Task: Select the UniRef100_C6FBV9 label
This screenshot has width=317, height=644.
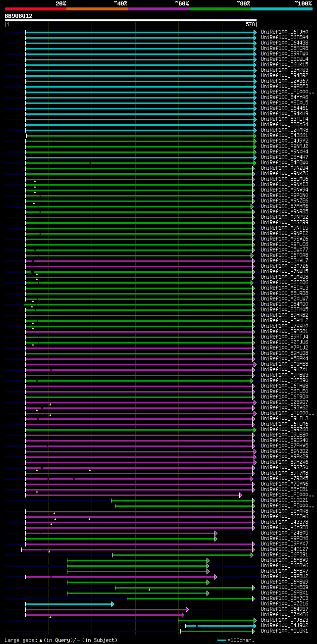Action: coord(284,560)
